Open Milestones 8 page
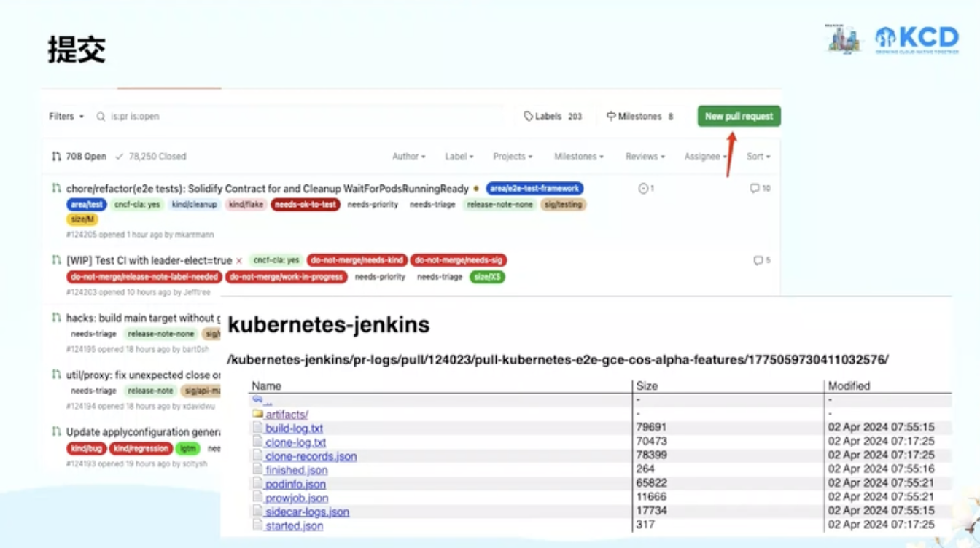 639,116
